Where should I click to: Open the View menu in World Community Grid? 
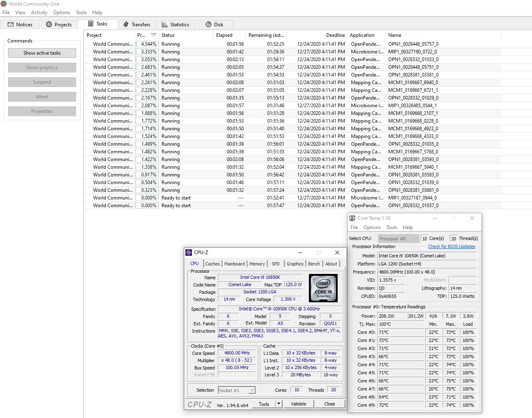(x=20, y=13)
